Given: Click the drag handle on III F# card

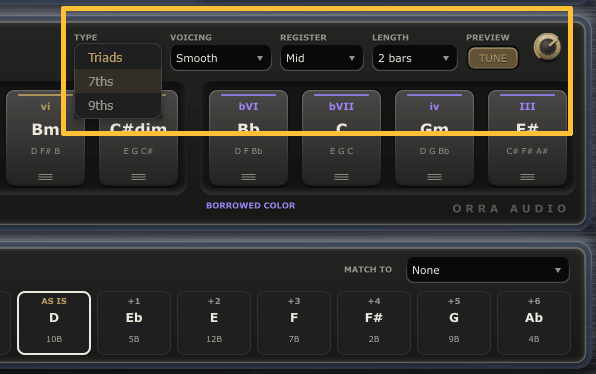Looking at the screenshot, I should pos(527,177).
